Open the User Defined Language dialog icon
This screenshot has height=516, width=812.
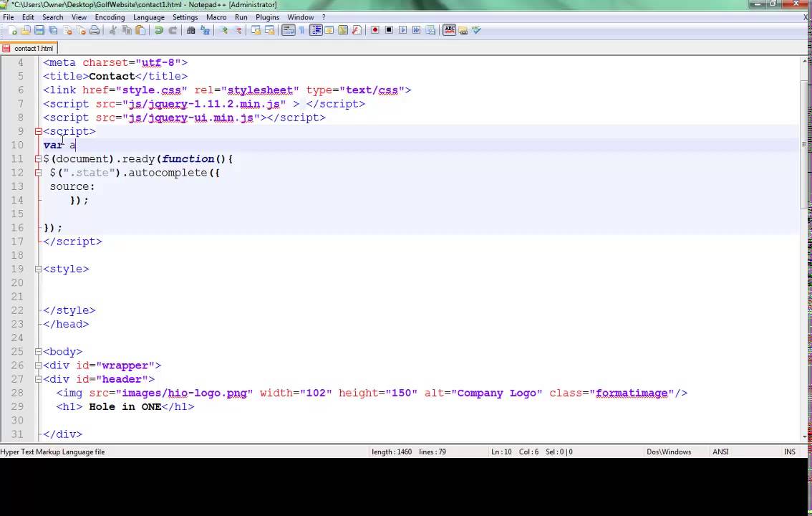329,31
